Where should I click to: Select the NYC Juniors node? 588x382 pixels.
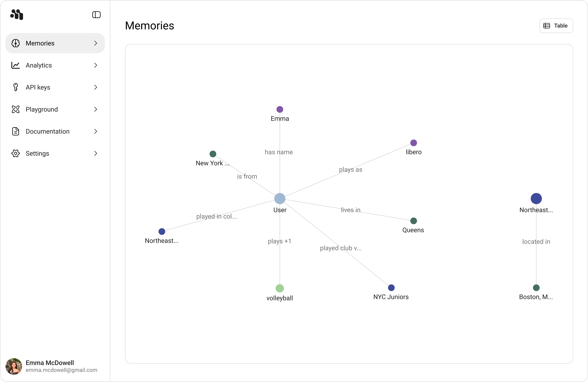point(391,288)
